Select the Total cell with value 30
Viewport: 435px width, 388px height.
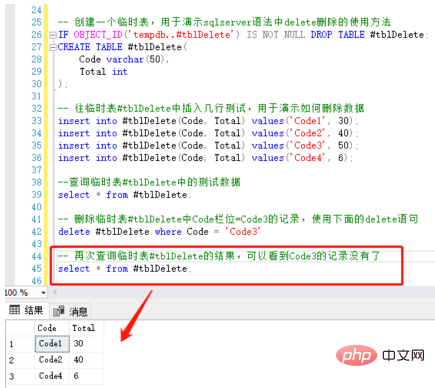86,344
